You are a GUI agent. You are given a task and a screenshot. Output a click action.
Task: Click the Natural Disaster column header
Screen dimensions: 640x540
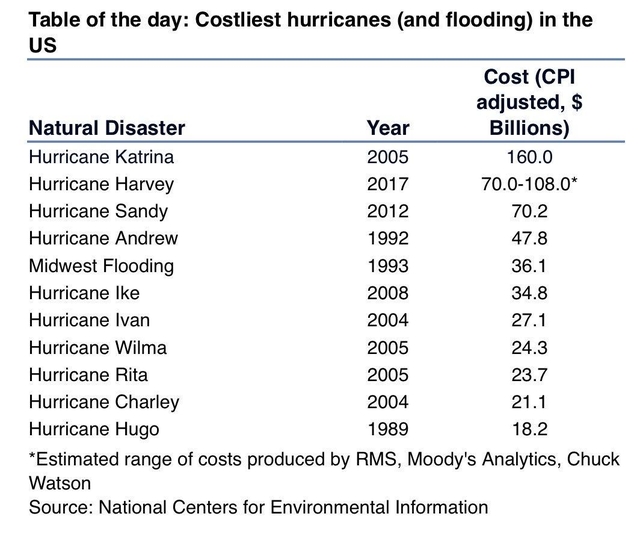[107, 128]
